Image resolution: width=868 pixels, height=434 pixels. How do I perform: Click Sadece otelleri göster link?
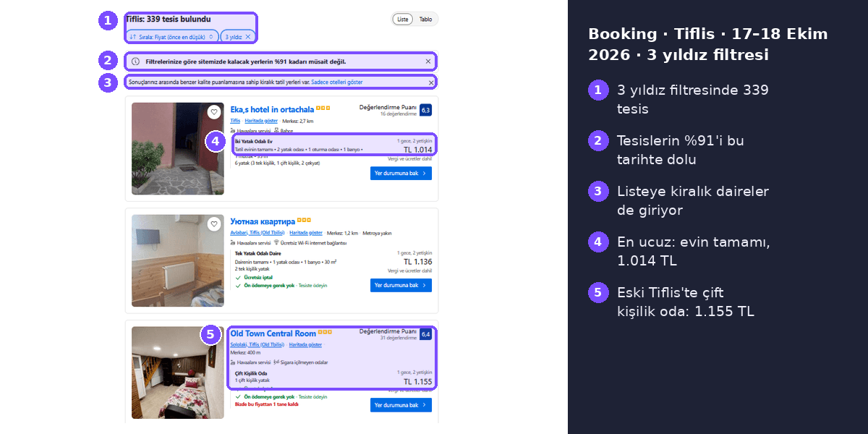click(x=337, y=82)
